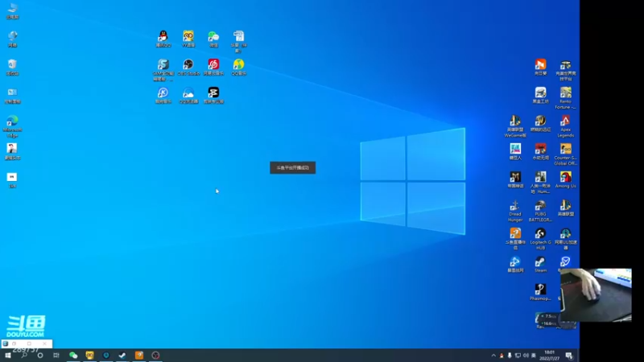Image resolution: width=644 pixels, height=362 pixels.
Task: Open the notification action center
Action: pos(569,356)
